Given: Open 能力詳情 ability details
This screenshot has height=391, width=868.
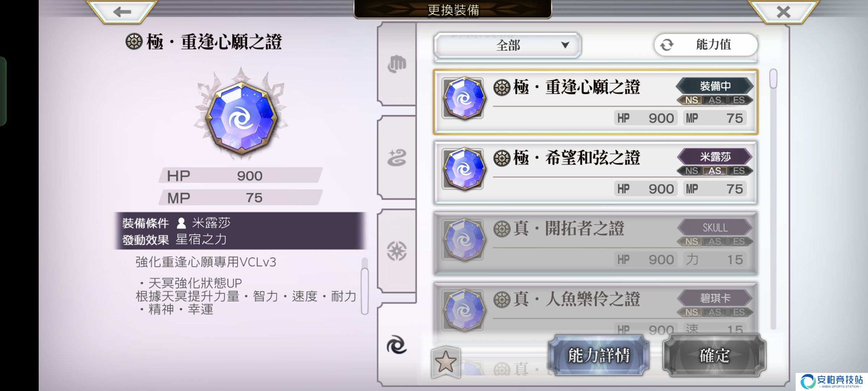Looking at the screenshot, I should click(x=599, y=355).
